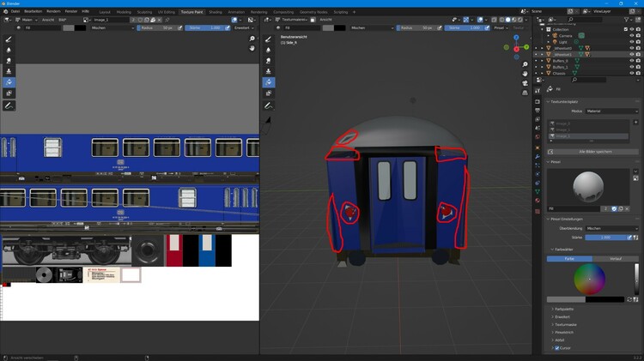The width and height of the screenshot is (644, 361).
Task: Select the Mask tool in 3D viewport toolbar
Action: [268, 93]
